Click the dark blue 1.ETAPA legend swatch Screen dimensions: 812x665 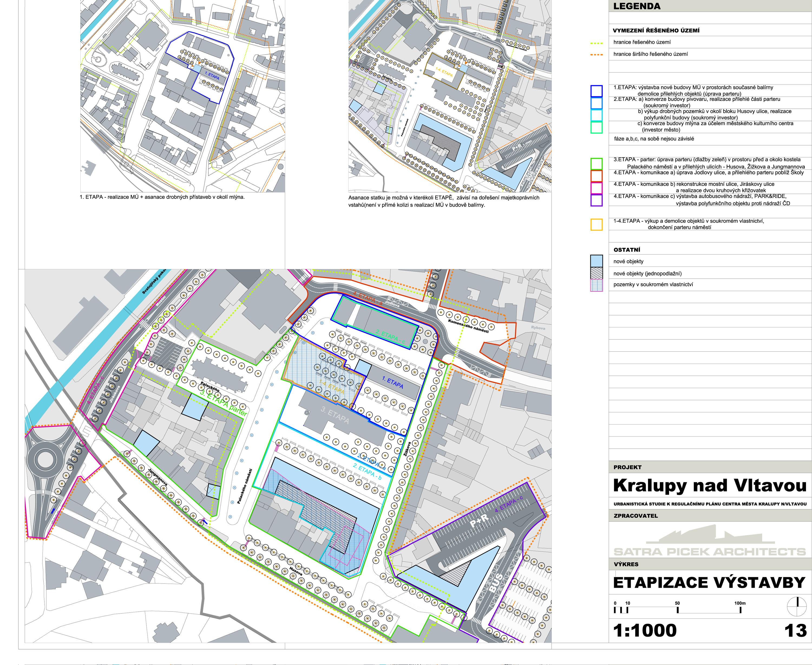(596, 91)
